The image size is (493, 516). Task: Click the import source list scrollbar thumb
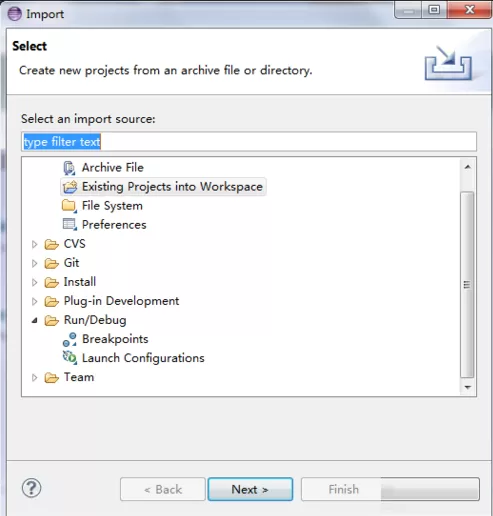(x=467, y=285)
